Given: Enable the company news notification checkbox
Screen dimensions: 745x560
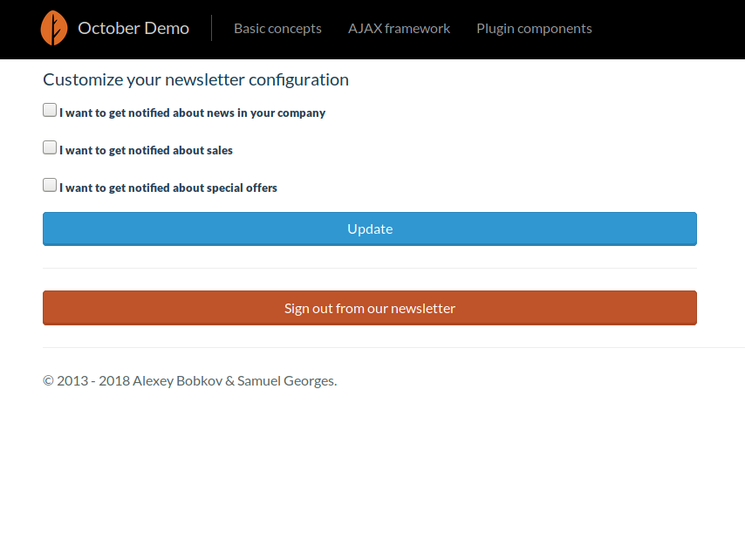Looking at the screenshot, I should 50,110.
